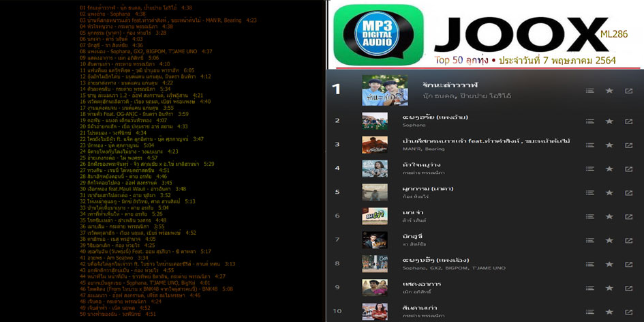Mark track 6 as favorite with star

point(609,216)
